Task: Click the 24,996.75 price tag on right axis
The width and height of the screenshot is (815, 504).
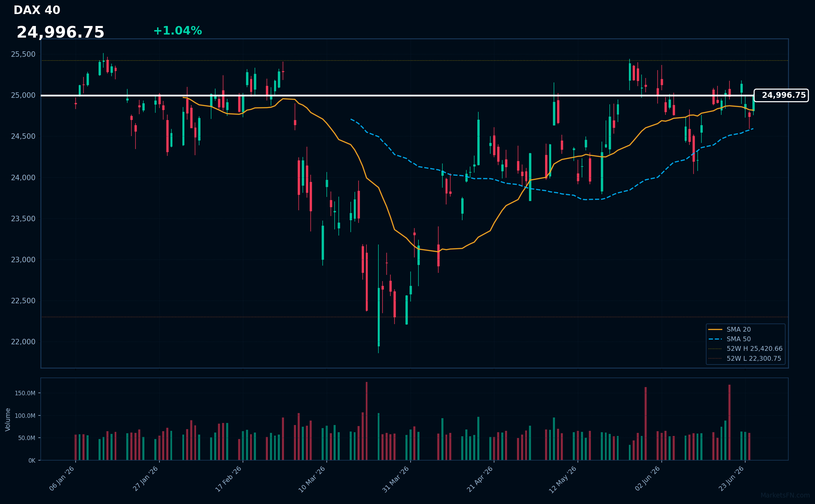Action: coord(781,95)
